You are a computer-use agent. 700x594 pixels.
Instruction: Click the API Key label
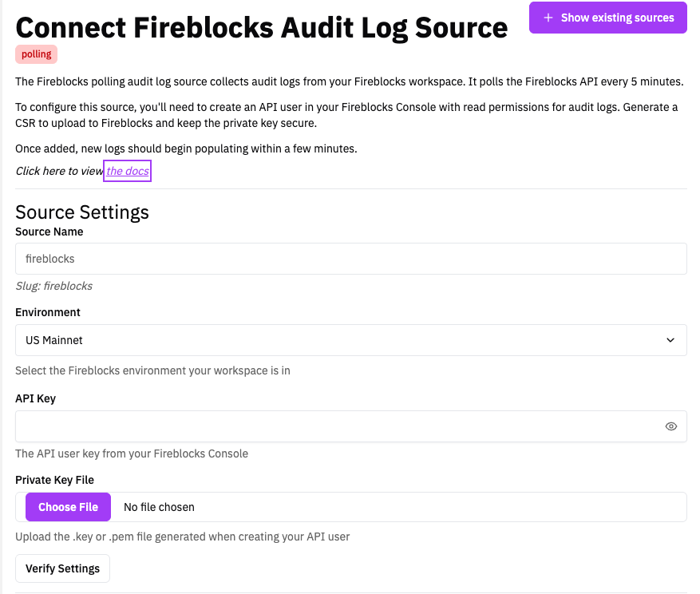(x=35, y=398)
